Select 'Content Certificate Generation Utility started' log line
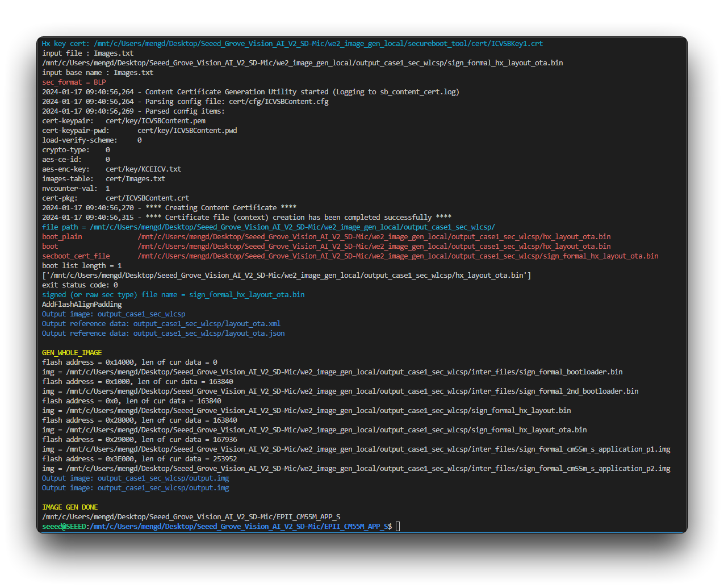This screenshot has width=724, height=588. coord(250,92)
